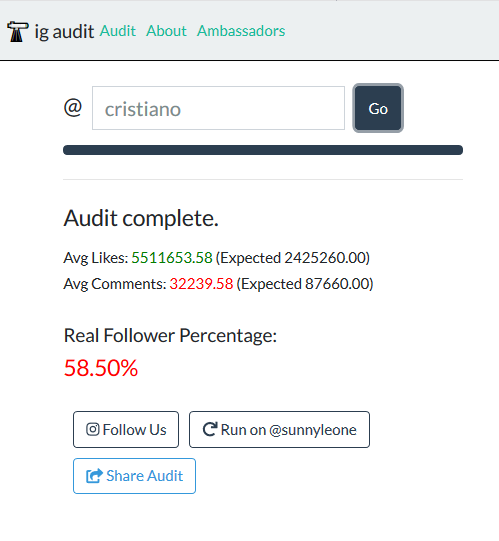Go to the Ambassadors page
Screen dimensions: 499x541
(x=241, y=31)
